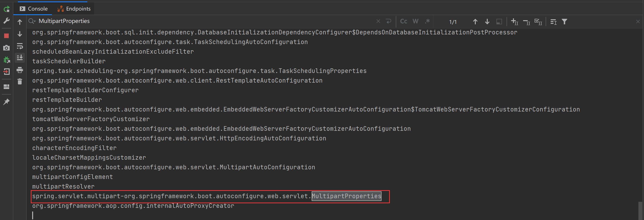644x220 pixels.
Task: Click the TomcatWebServerFactoryCustomizerConfiguration line
Action: pyautogui.click(x=306, y=109)
